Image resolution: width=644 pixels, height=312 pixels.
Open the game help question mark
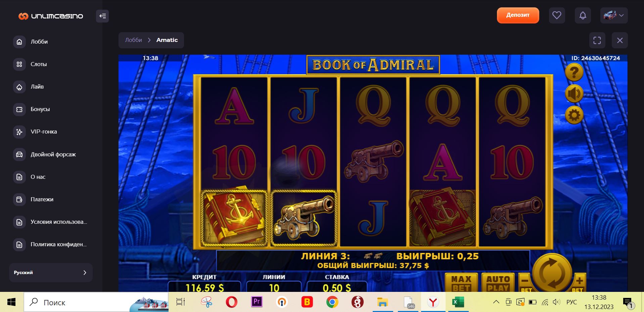point(574,72)
